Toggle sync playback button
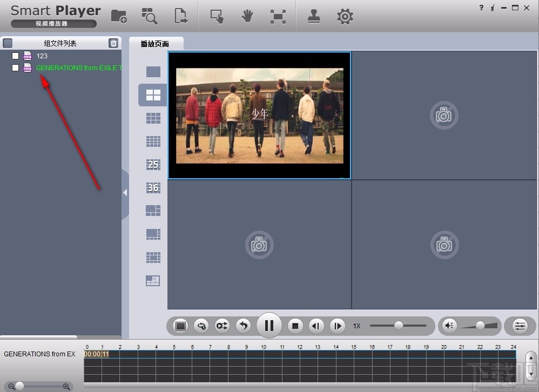Screen dimensions: 539x392 tap(222, 326)
